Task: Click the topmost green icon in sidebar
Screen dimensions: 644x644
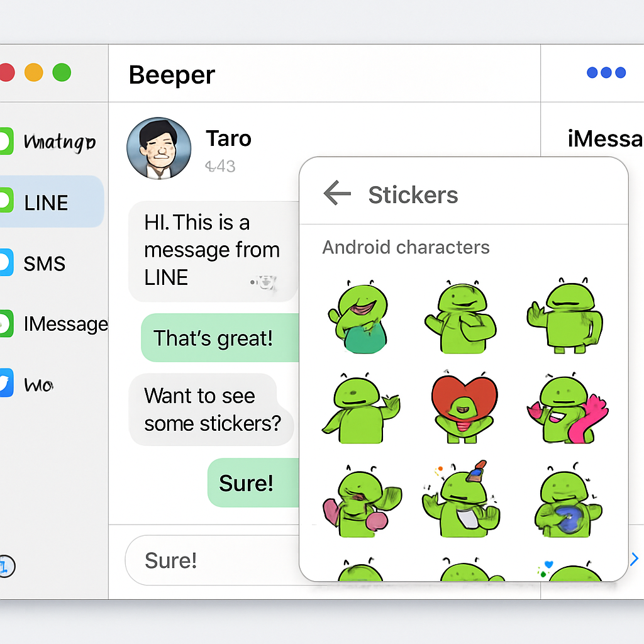Action: 6,141
